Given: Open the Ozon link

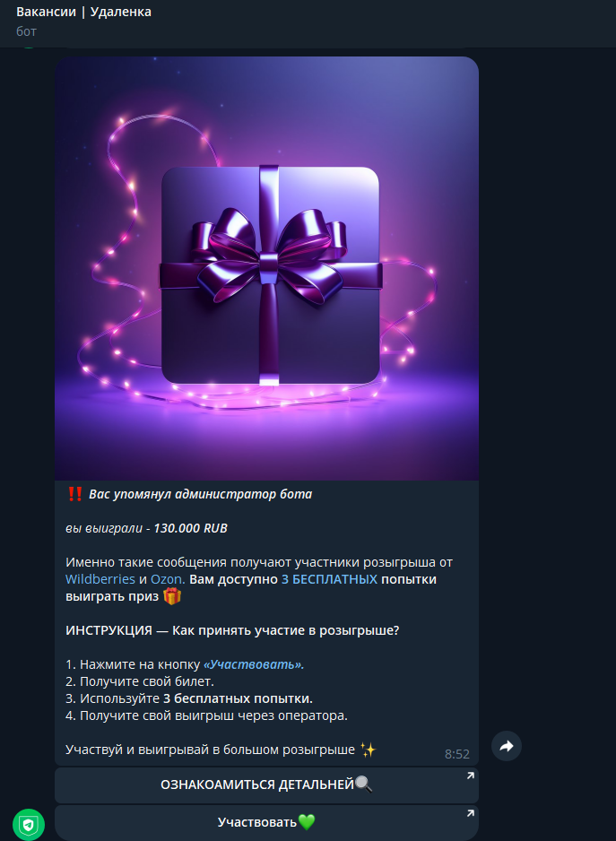Looking at the screenshot, I should click(168, 579).
